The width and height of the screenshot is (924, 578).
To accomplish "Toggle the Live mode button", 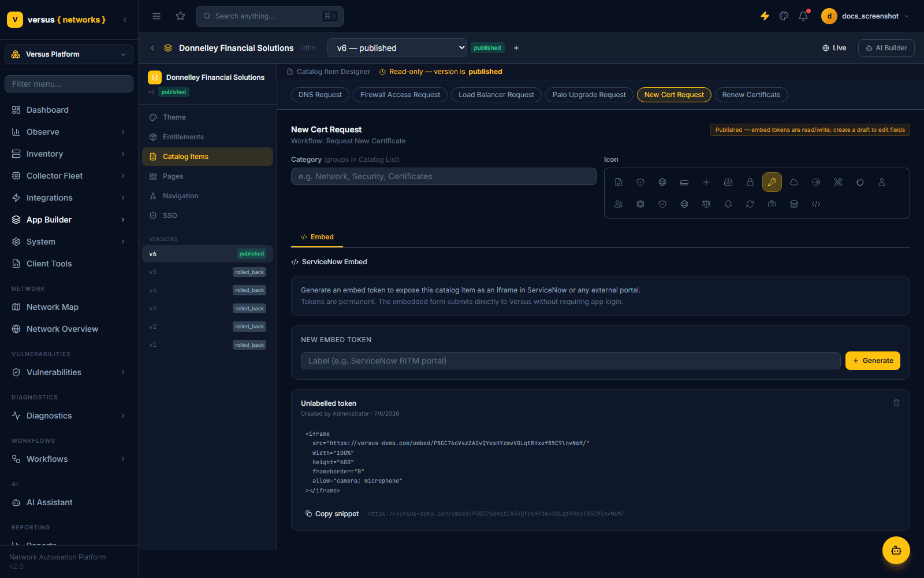I will pyautogui.click(x=834, y=48).
